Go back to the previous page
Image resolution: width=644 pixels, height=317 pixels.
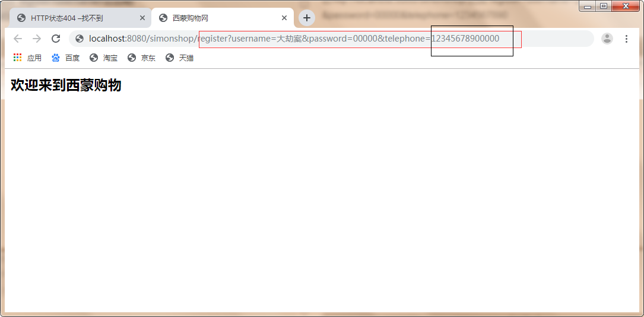tap(18, 39)
